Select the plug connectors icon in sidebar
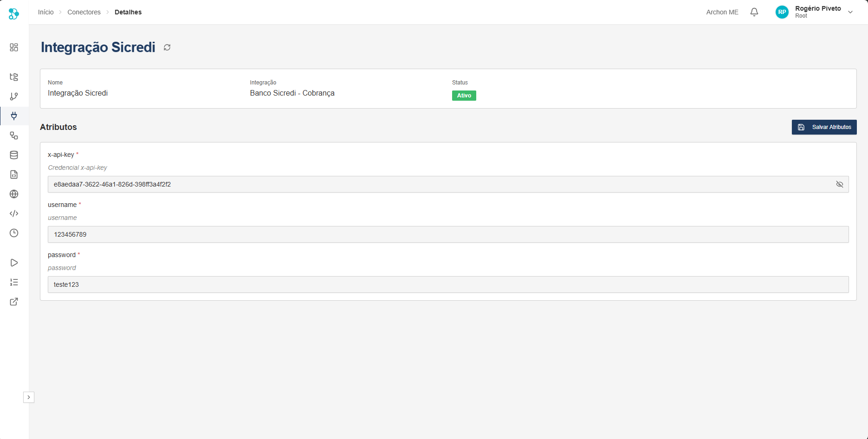868x439 pixels. [x=14, y=116]
